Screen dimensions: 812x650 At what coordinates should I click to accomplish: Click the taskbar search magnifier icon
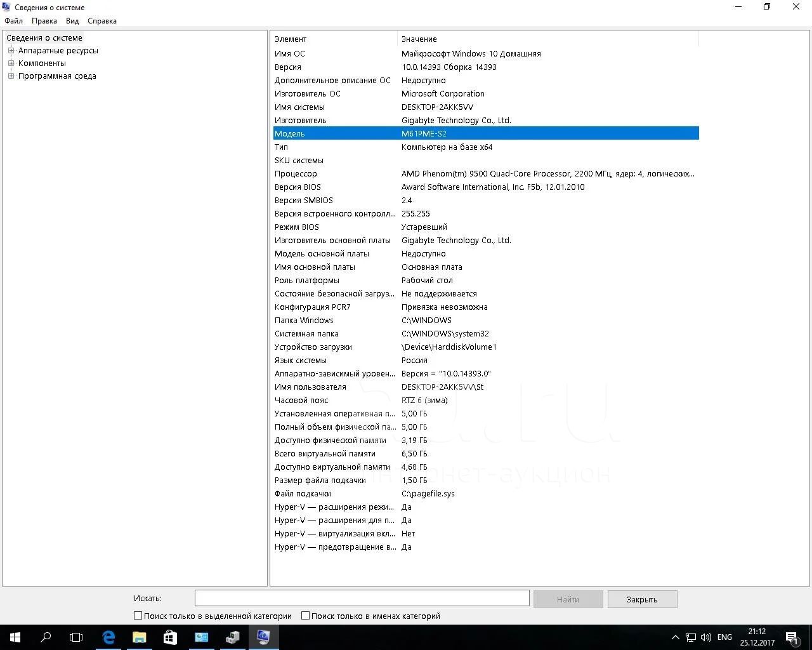pos(46,637)
